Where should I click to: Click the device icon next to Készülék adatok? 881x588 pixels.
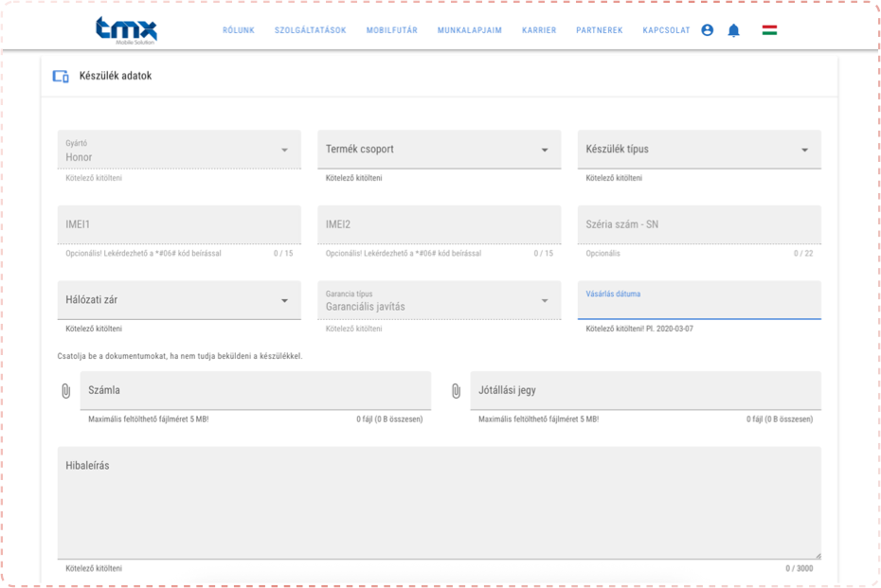(x=61, y=76)
